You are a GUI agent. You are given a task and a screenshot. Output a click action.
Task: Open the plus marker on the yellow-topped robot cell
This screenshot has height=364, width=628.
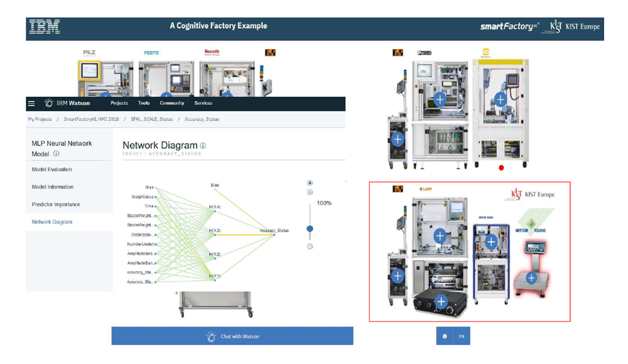pos(501,99)
